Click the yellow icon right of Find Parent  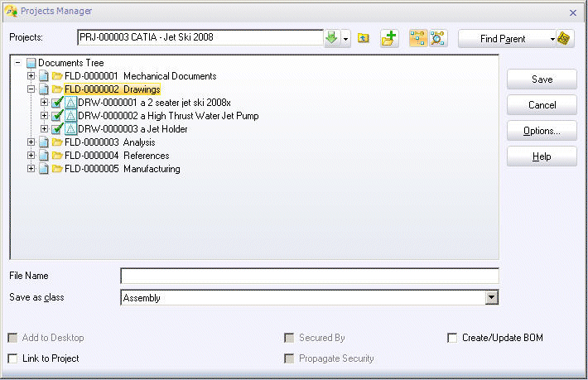(x=564, y=38)
